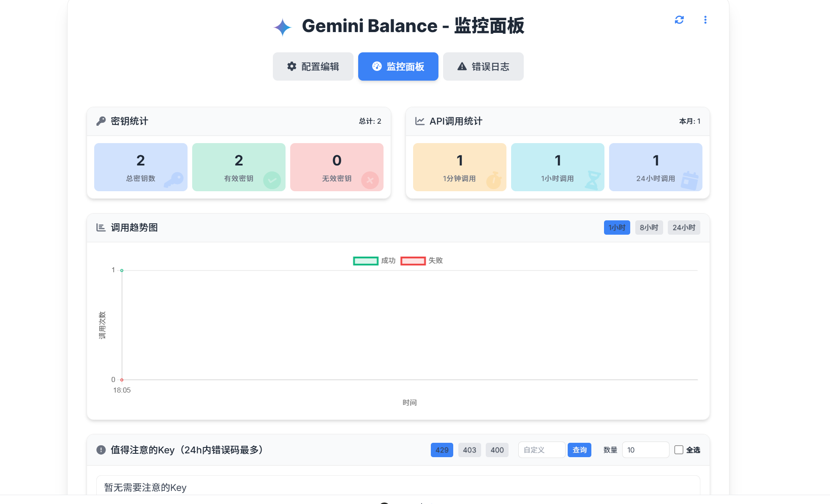This screenshot has height=504, width=830.
Task: Click the red X icon on invalid keys card
Action: click(370, 180)
